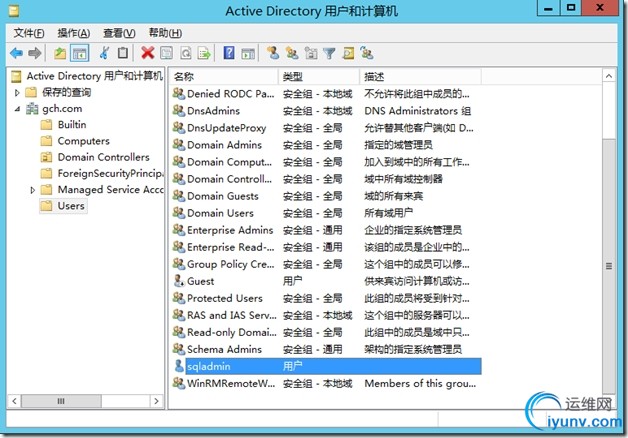This screenshot has height=438, width=628.
Task: Sort by the 类型 column header
Action: (319, 76)
